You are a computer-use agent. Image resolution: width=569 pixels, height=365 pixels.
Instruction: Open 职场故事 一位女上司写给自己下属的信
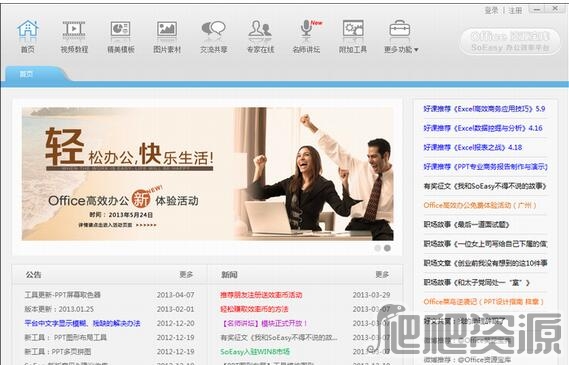[485, 244]
